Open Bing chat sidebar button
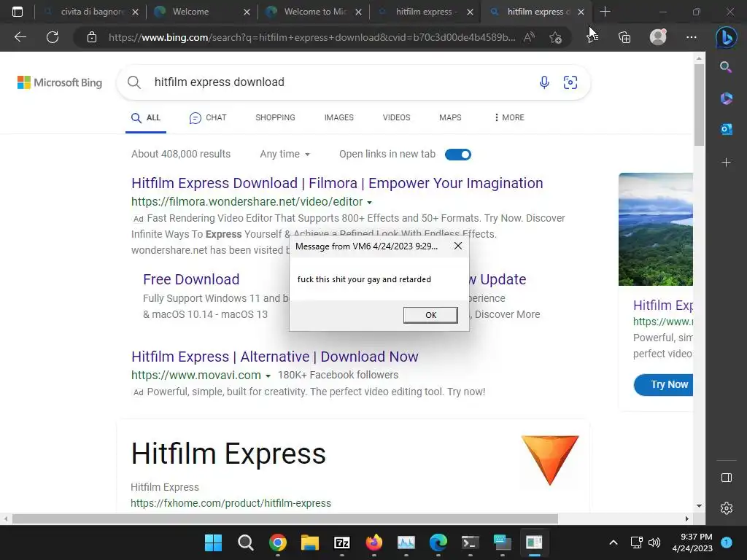747x560 pixels. tap(726, 37)
